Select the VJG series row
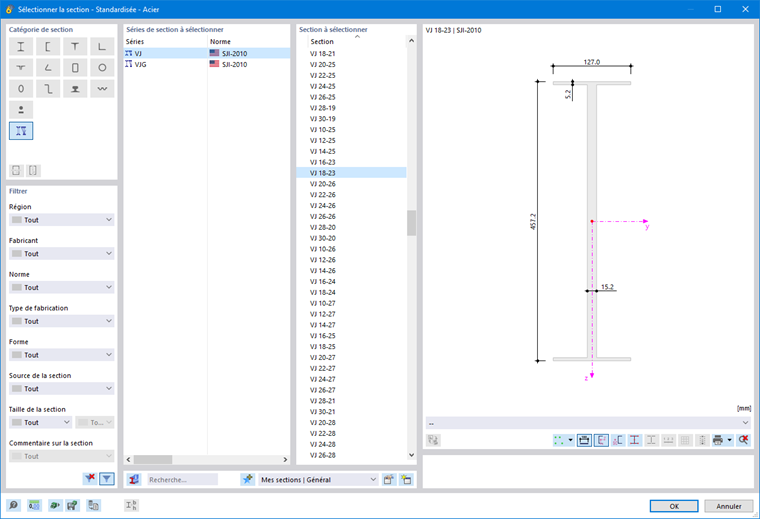The width and height of the screenshot is (760, 519). [x=207, y=64]
